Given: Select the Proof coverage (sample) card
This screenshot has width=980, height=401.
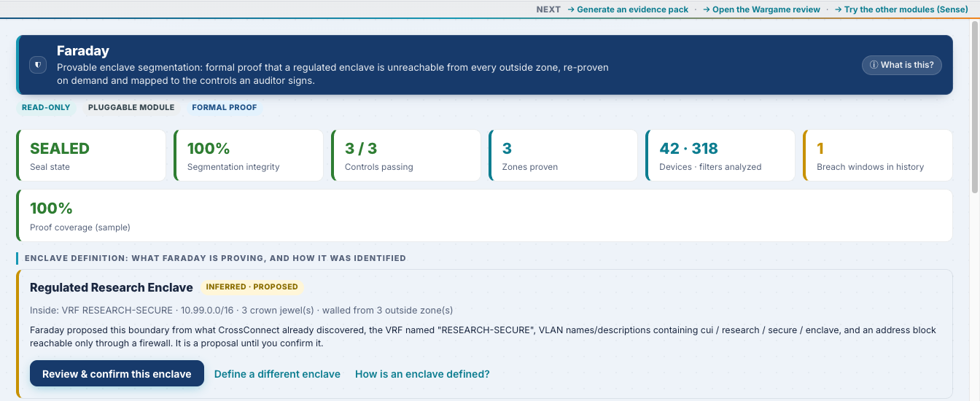Looking at the screenshot, I should tap(484, 215).
